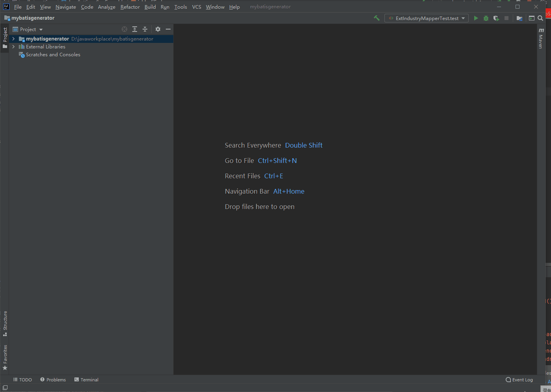Open the Favorites side tab
The image size is (551, 392).
point(5,357)
